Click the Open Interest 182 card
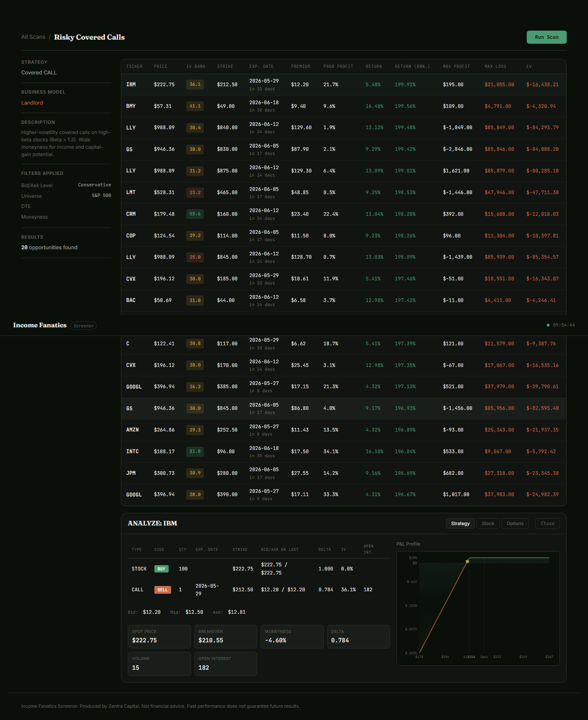Viewport: 588px width, 720px height. coord(226,664)
